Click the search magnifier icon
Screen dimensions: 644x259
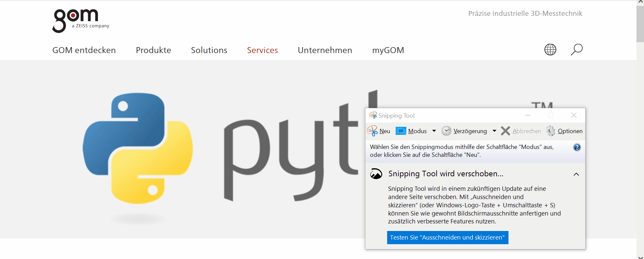point(576,50)
